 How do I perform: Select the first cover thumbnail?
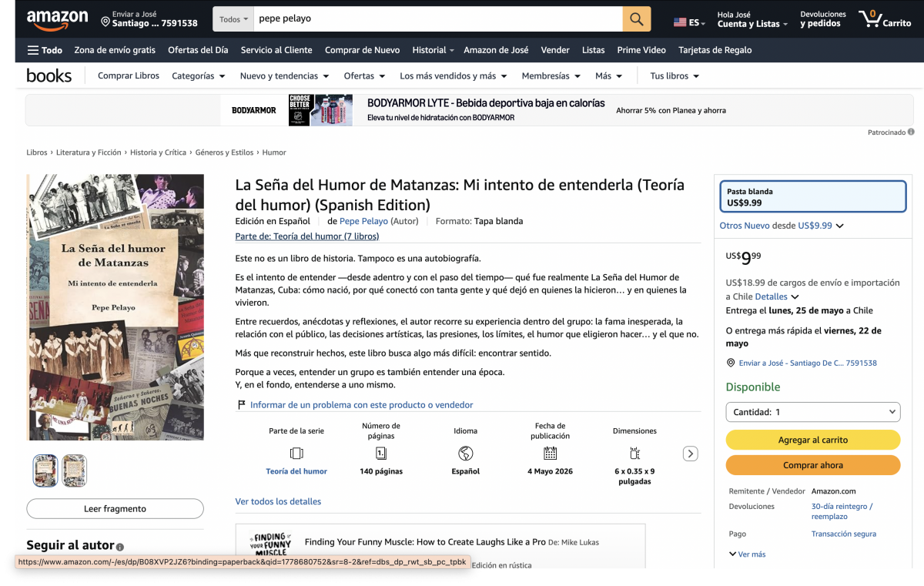[45, 470]
